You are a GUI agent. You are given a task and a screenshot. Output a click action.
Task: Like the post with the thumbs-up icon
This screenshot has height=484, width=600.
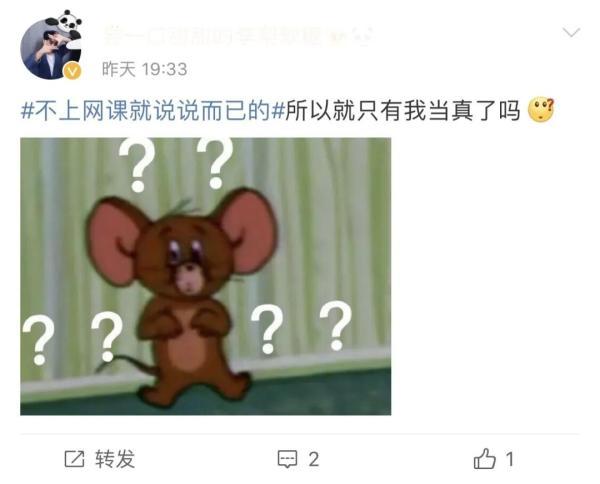coord(484,458)
